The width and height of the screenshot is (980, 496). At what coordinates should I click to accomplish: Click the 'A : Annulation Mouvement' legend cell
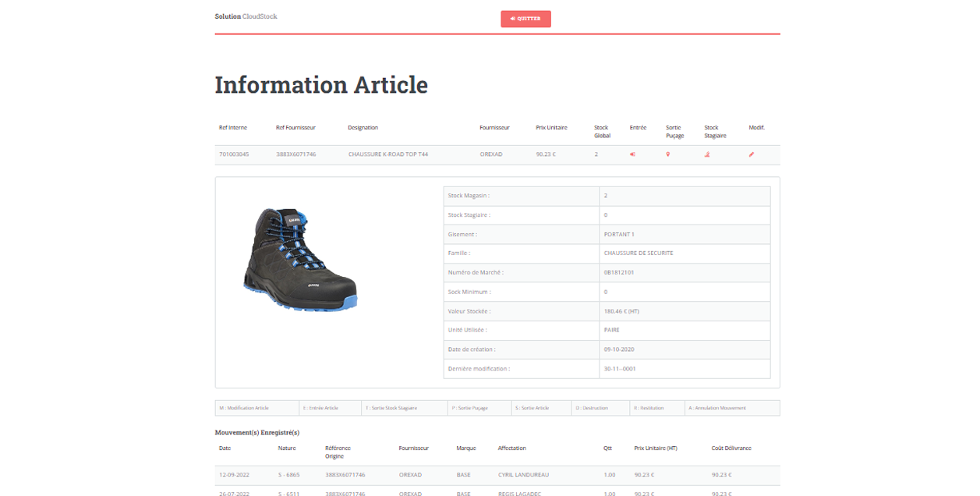[x=732, y=408]
